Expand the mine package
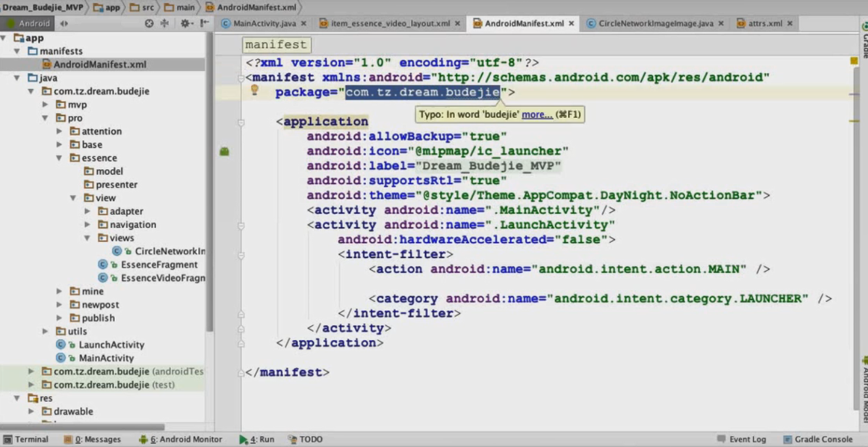This screenshot has height=447, width=868. 59,291
